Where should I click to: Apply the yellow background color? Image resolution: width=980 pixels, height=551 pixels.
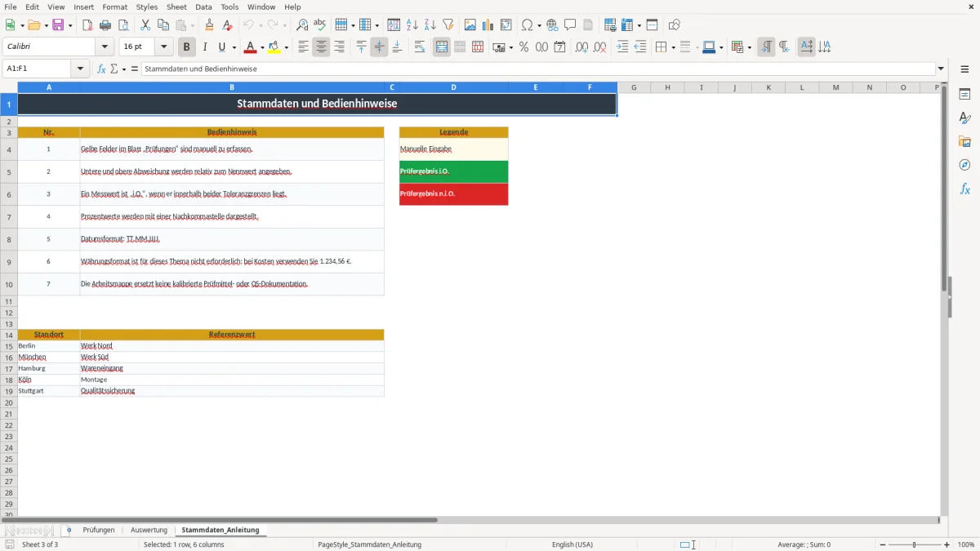click(274, 47)
